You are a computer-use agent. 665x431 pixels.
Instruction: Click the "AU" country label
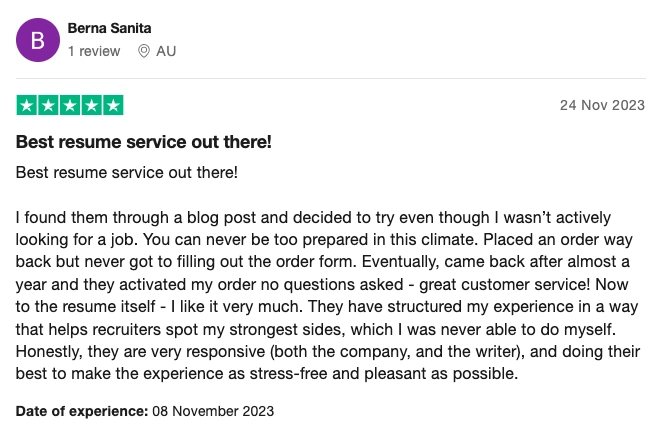[x=166, y=50]
